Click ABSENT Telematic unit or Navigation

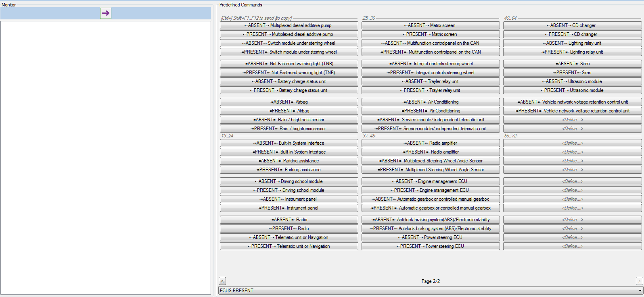pos(289,237)
